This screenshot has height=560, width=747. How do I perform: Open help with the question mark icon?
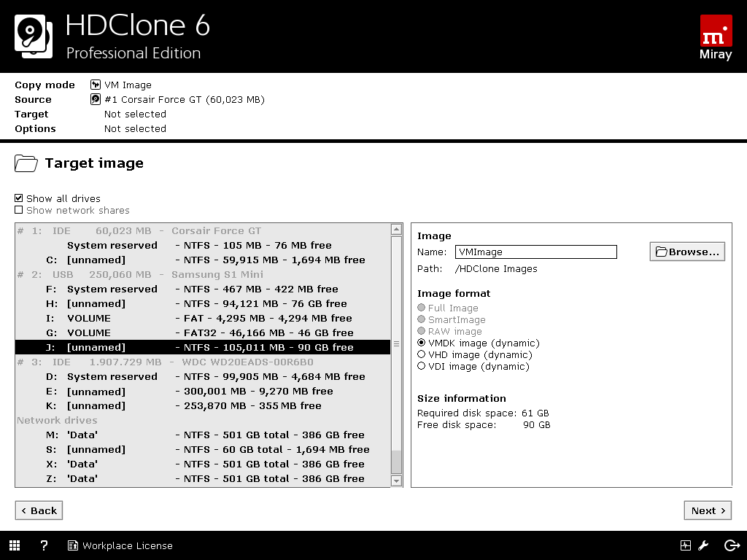[44, 545]
